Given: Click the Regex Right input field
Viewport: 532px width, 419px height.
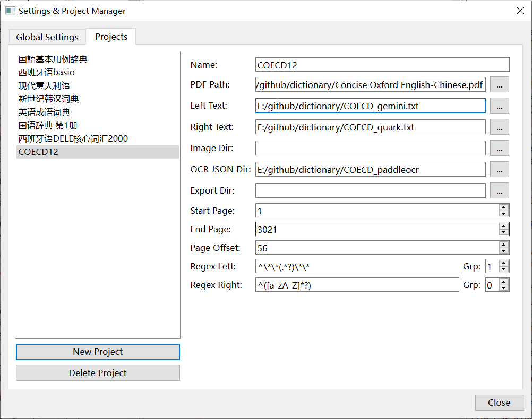Looking at the screenshot, I should pos(357,285).
